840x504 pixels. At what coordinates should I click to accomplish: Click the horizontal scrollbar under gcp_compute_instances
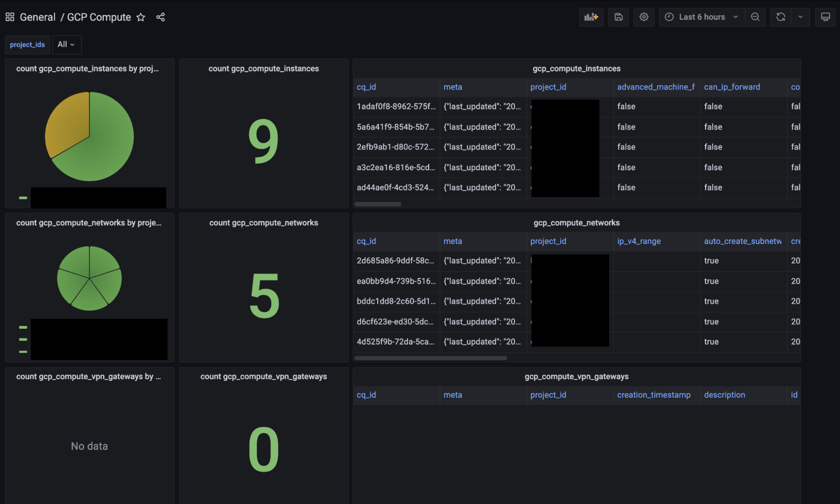377,204
